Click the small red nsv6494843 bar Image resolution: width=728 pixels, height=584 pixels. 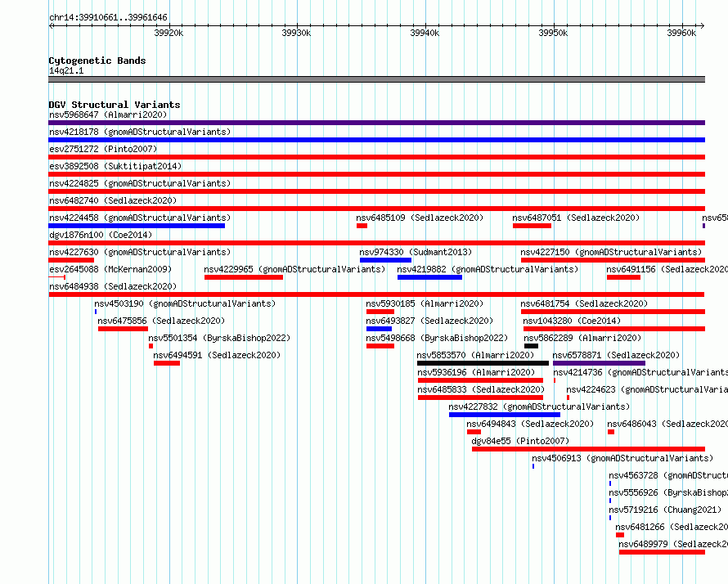tap(474, 432)
